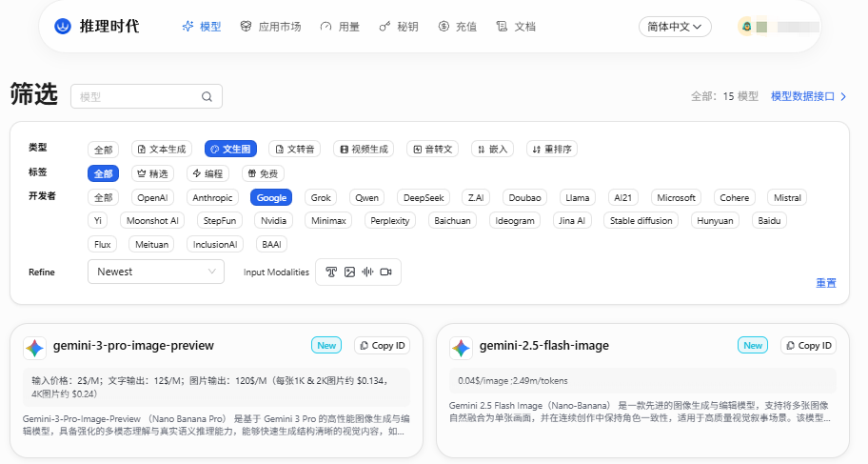Filter by 编程 tag

207,173
